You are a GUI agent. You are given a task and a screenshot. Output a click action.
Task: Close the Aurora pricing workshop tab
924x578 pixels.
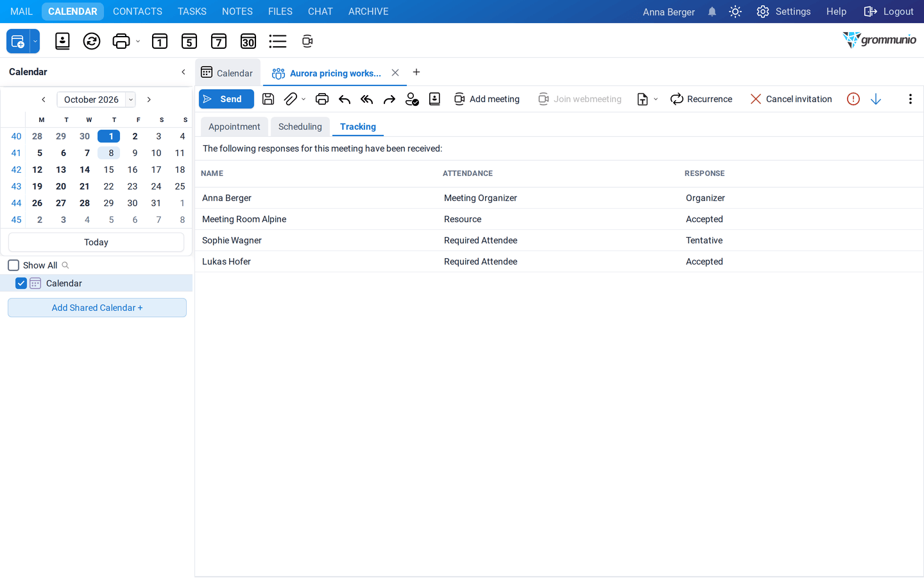pos(395,73)
